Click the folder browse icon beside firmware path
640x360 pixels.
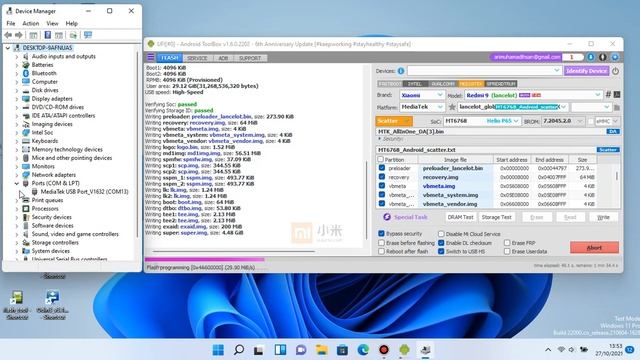617,107
